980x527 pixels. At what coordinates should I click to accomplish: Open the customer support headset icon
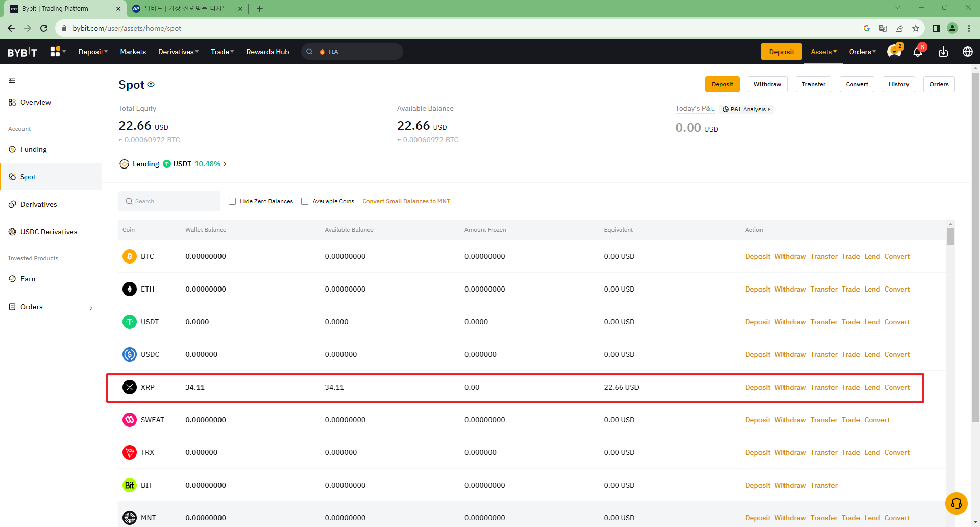click(956, 504)
